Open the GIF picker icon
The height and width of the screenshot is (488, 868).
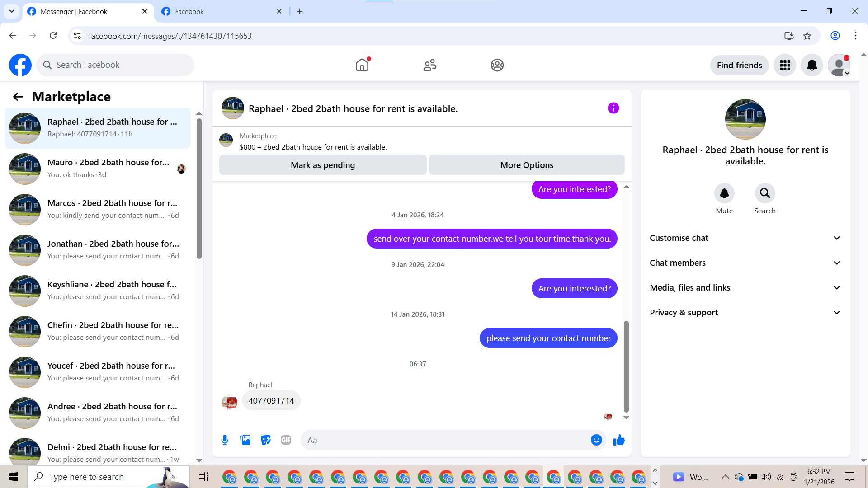286,440
